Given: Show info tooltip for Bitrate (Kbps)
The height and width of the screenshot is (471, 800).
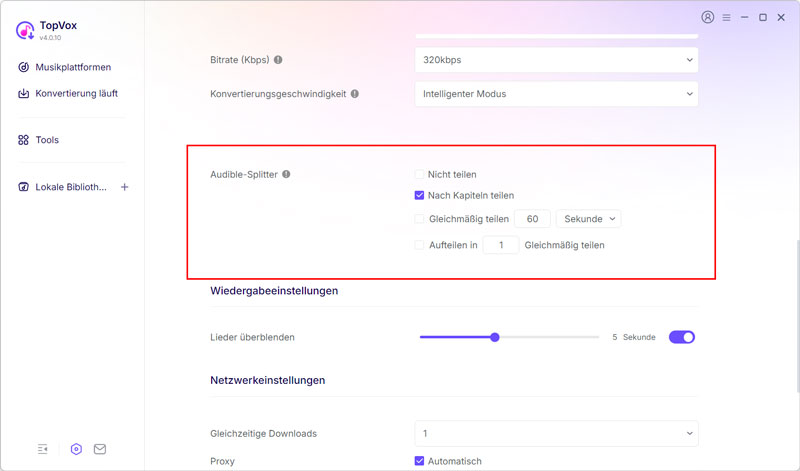Looking at the screenshot, I should (278, 60).
